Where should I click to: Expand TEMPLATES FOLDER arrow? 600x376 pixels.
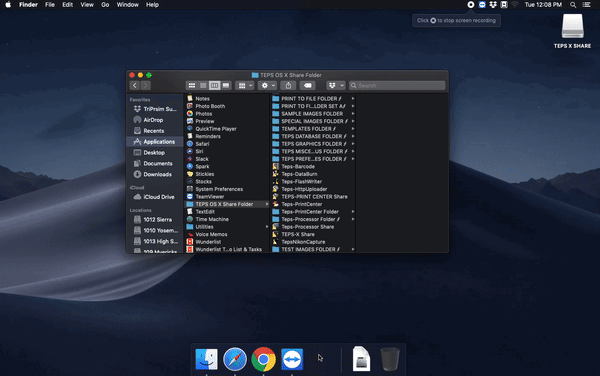pos(353,129)
